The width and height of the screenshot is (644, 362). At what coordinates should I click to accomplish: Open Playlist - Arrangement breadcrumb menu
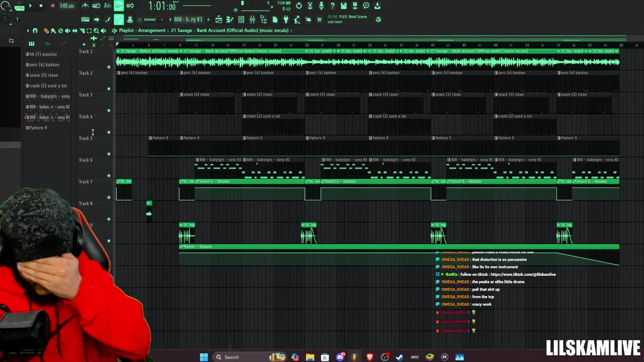tap(142, 30)
